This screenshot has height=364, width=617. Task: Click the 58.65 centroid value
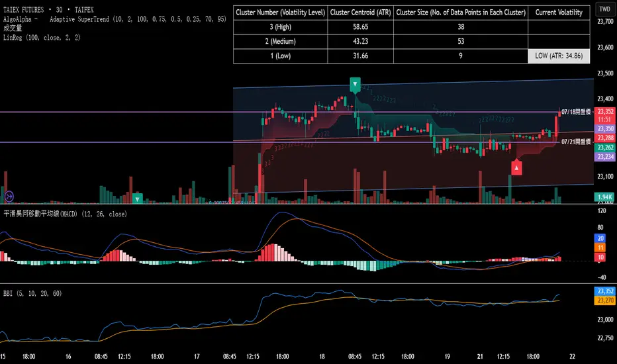[x=360, y=26]
